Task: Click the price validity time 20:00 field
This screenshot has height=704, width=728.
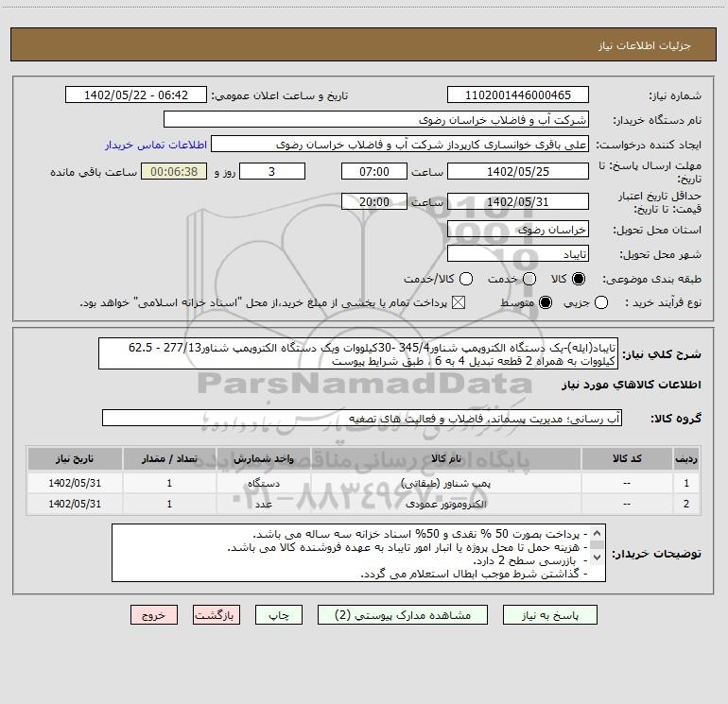Action: 374,201
